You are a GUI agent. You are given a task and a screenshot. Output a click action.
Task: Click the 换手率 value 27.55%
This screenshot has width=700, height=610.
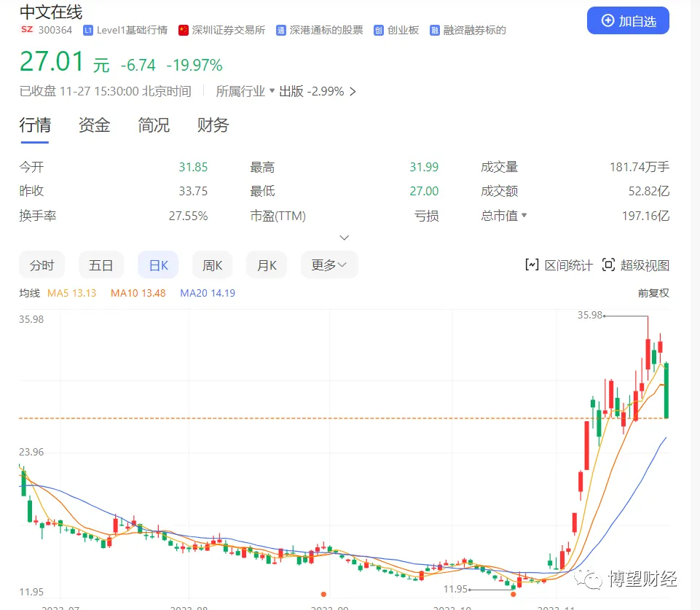189,216
